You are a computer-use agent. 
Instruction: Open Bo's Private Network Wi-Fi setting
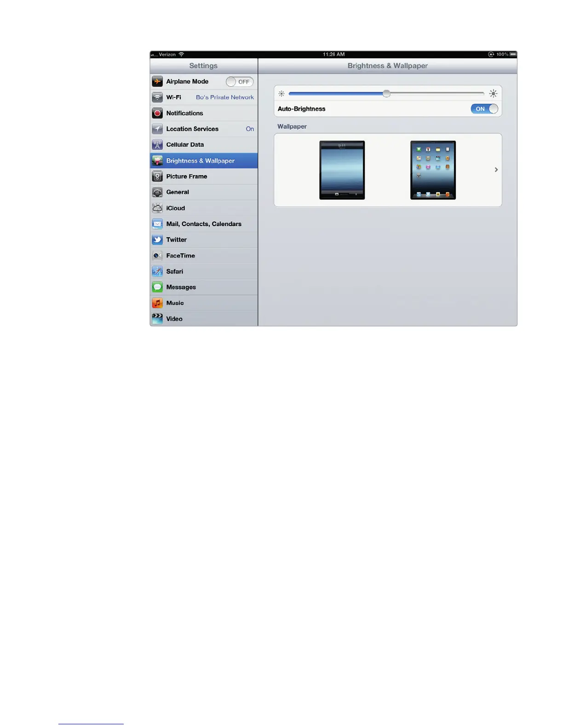click(x=224, y=97)
